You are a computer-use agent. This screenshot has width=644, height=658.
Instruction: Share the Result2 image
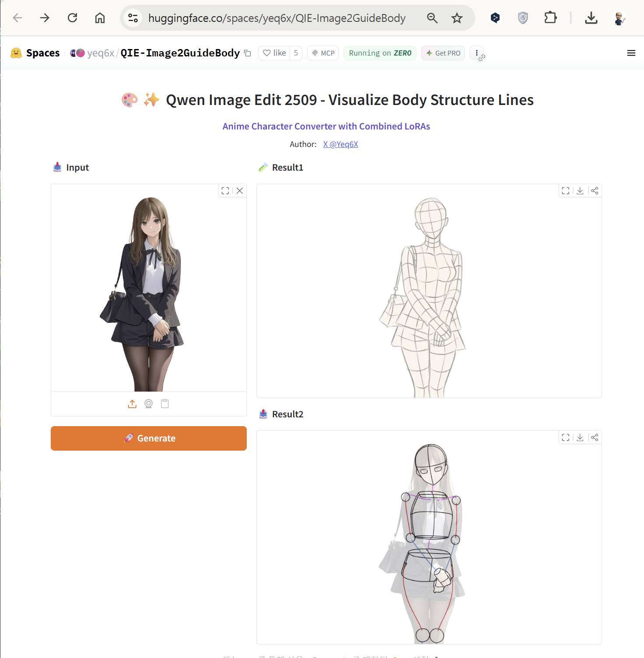pyautogui.click(x=595, y=437)
